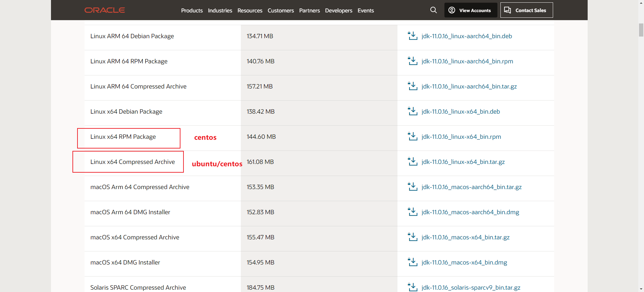Download jdk-11.0.16_linux-aarch64_bin.tar.gz link
Screen dimensions: 644x292
pos(469,86)
